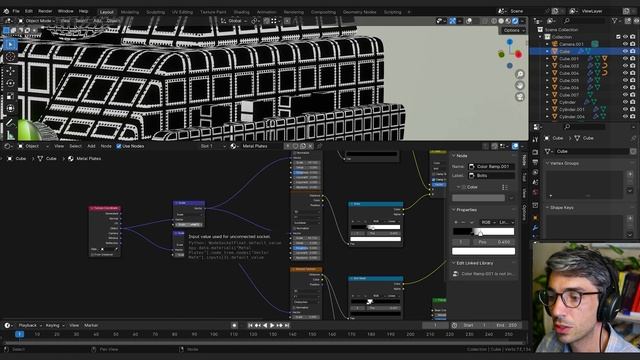The width and height of the screenshot is (640, 360).
Task: Click the camera view gizmo button
Action: point(520,97)
